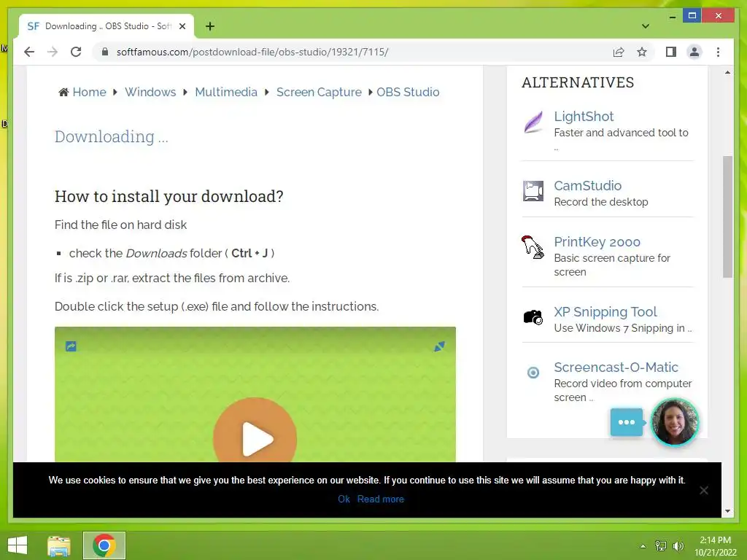
Task: Bookmark this page with the star icon
Action: (x=642, y=52)
